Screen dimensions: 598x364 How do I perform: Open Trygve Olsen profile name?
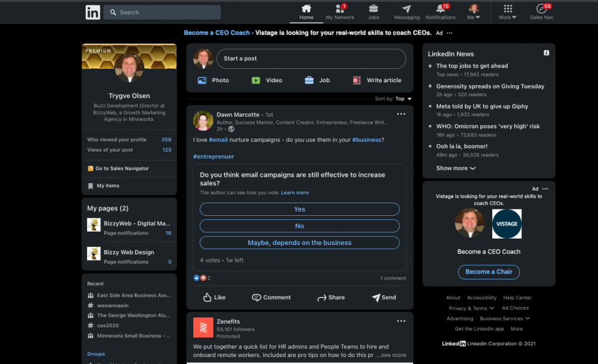coord(129,96)
